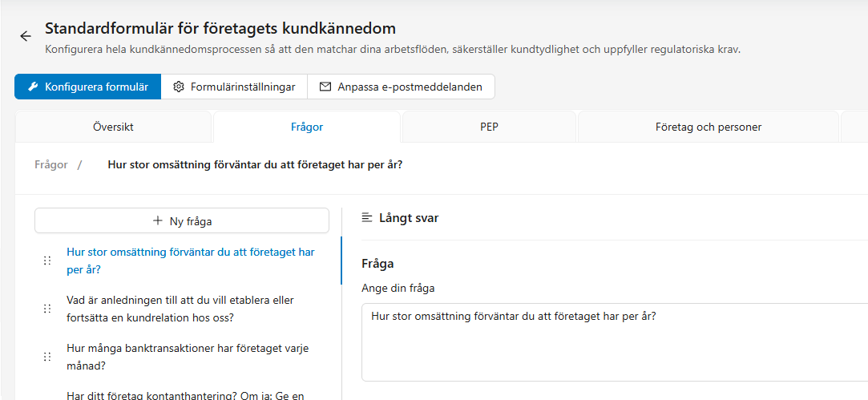Screen dimensions: 868x400
Task: Switch to the Översikt tab
Action: [x=114, y=127]
